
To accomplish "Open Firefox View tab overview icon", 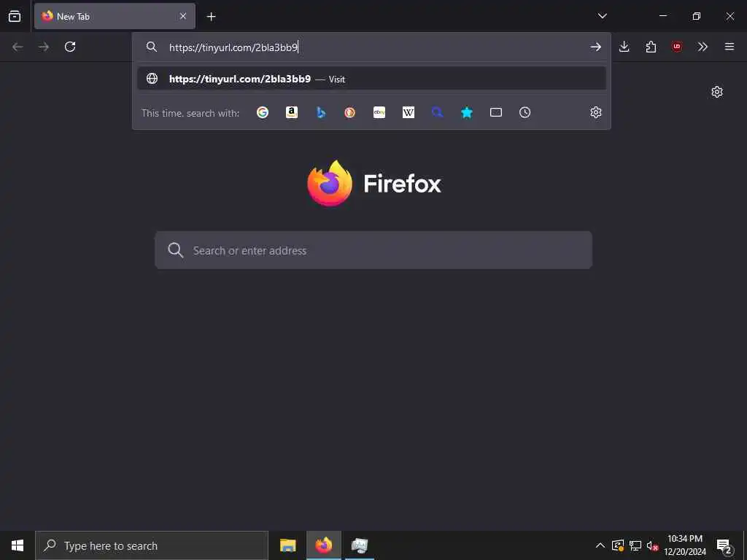I will tap(15, 16).
